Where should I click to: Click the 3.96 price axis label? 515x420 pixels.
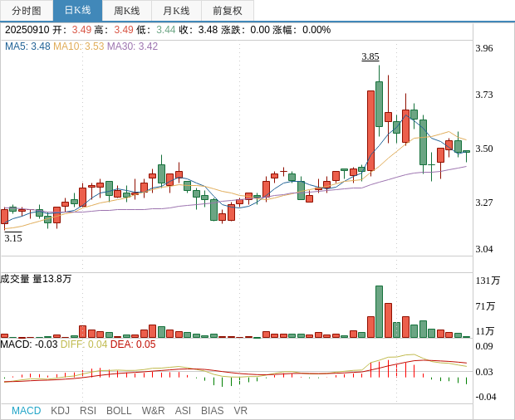pos(484,48)
